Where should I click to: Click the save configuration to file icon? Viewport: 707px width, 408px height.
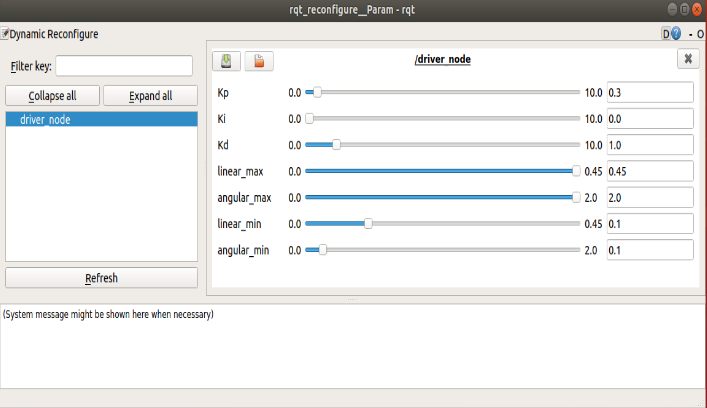(x=228, y=61)
